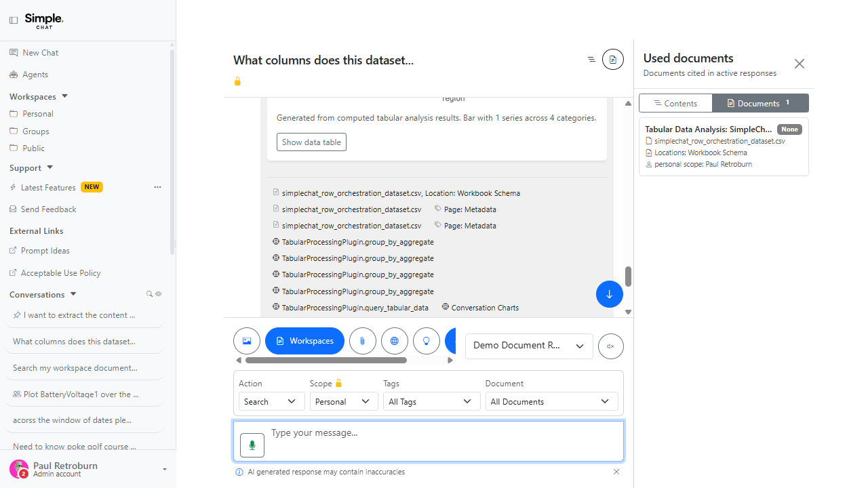Toggle the muted speaker voice button
This screenshot has width=868, height=488.
point(610,346)
